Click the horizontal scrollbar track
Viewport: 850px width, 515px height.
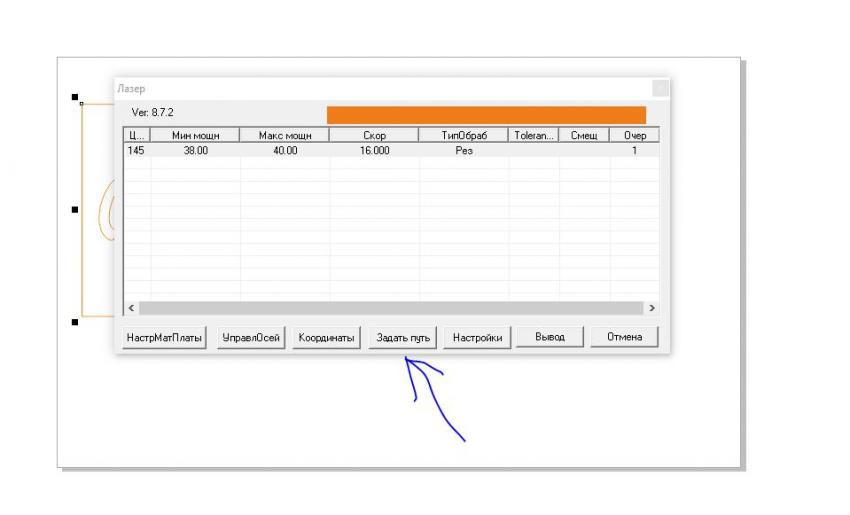(390, 309)
